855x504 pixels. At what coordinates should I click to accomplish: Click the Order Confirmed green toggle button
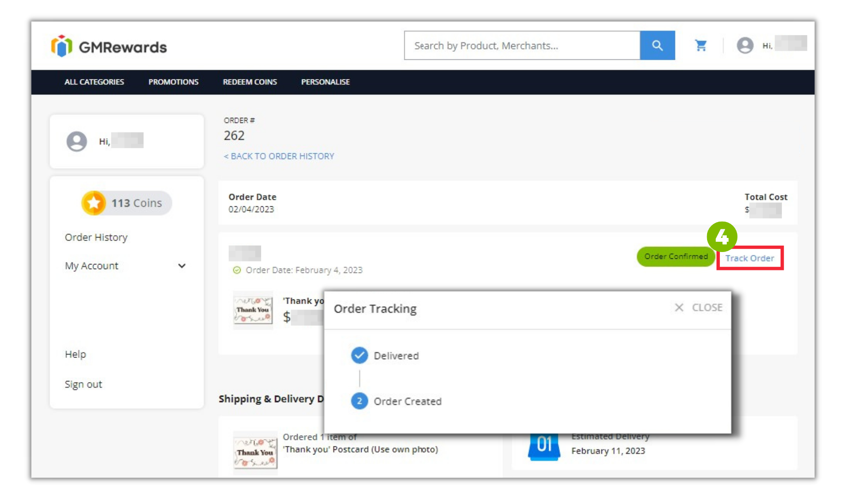pos(675,256)
